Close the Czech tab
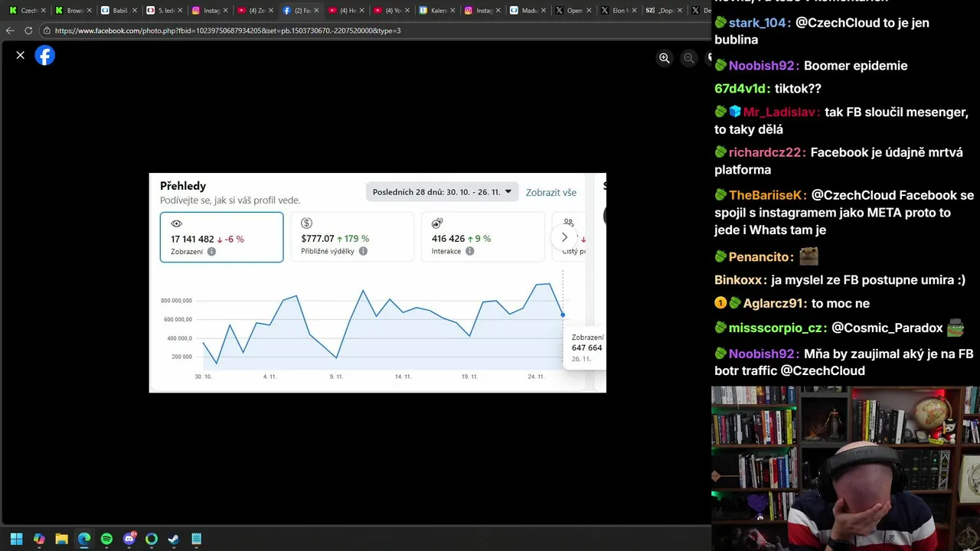The width and height of the screenshot is (980, 551). pyautogui.click(x=43, y=11)
